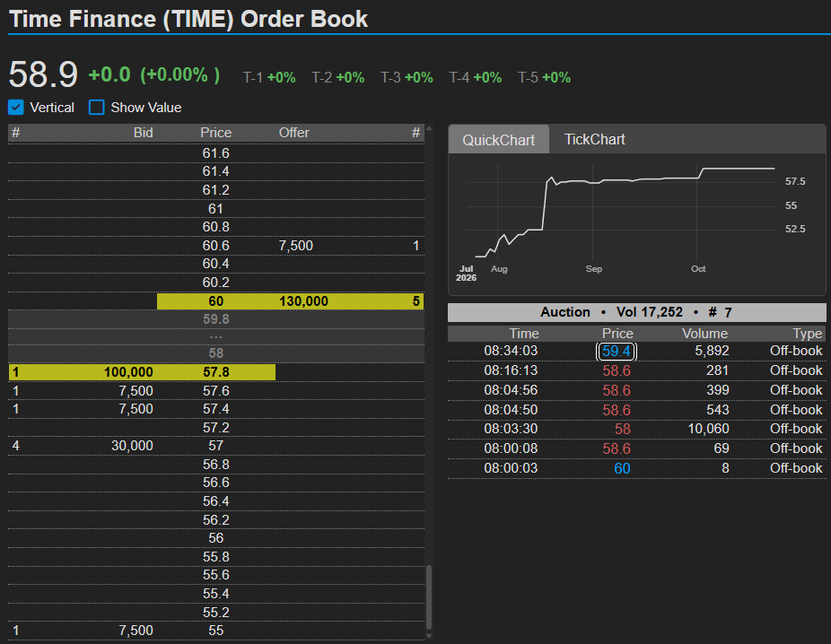Uncheck the Vertical checkbox
831x644 pixels.
(x=16, y=108)
